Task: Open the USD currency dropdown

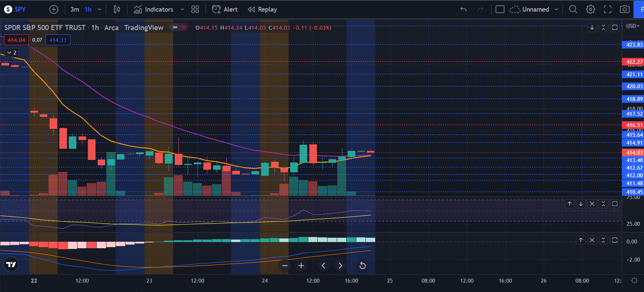Action: point(633,26)
